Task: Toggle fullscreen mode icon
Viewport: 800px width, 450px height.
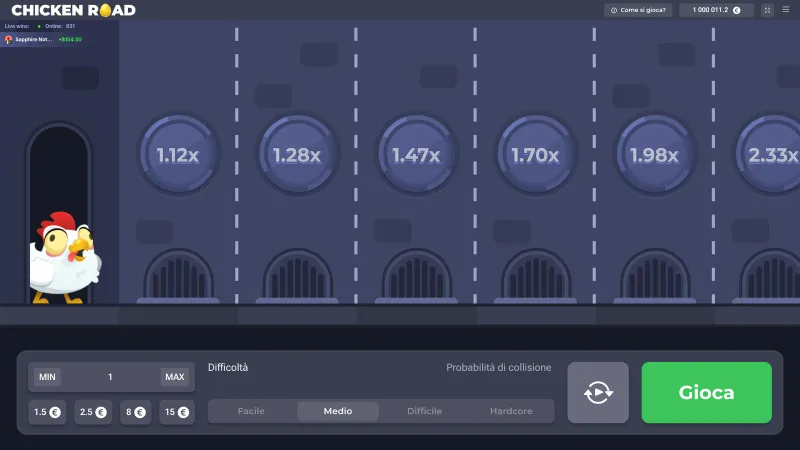Action: click(767, 10)
